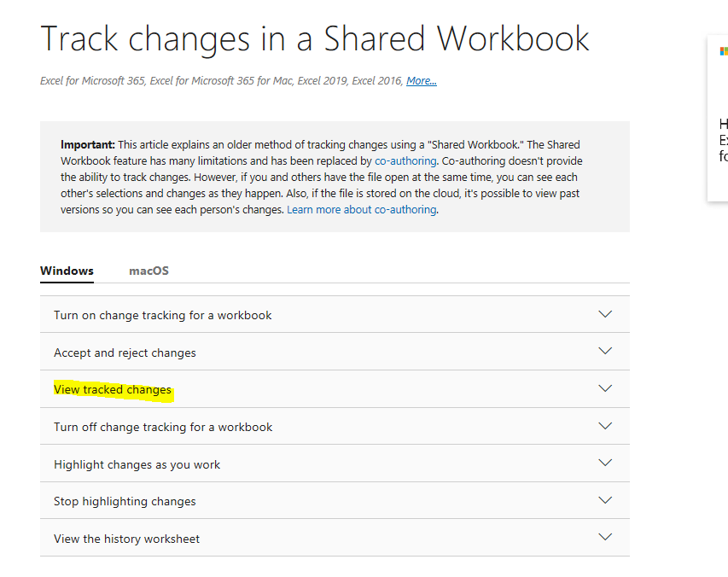Open the highlighted 'View tracked changes' section
728x577 pixels.
click(113, 389)
